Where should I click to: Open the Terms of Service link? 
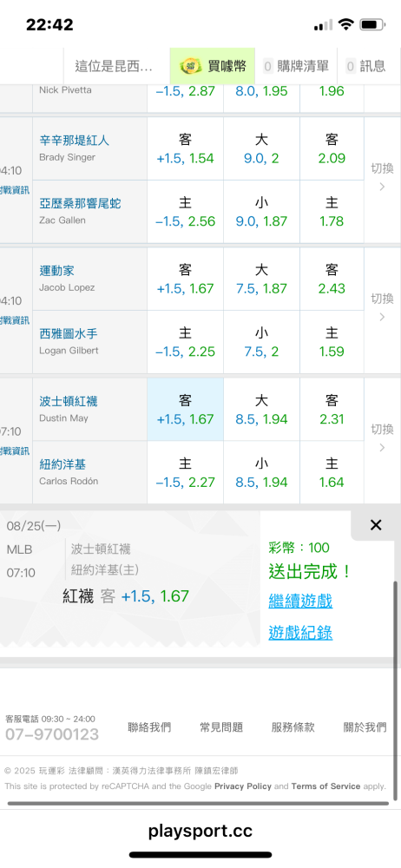[x=325, y=786]
